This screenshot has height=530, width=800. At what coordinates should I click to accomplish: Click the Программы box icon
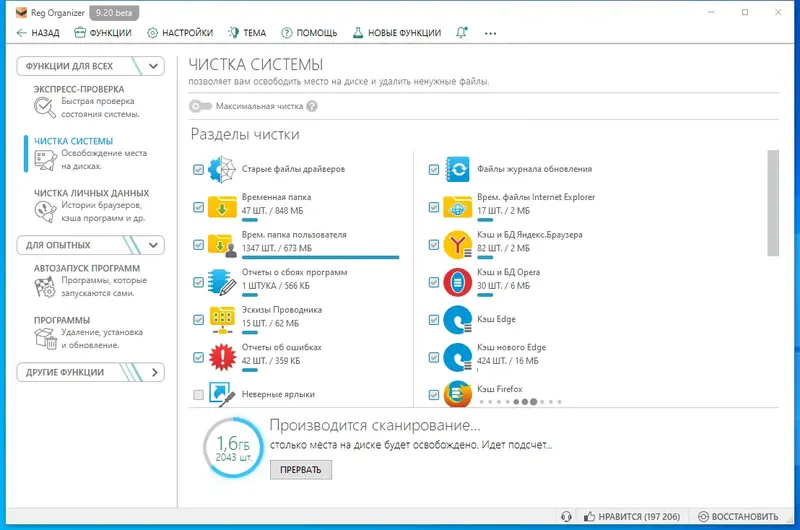click(45, 338)
